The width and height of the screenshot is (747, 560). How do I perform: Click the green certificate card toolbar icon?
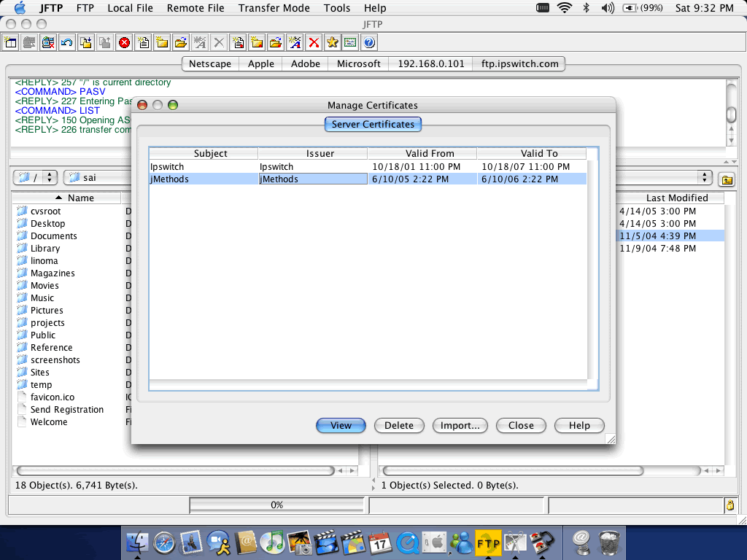(350, 43)
